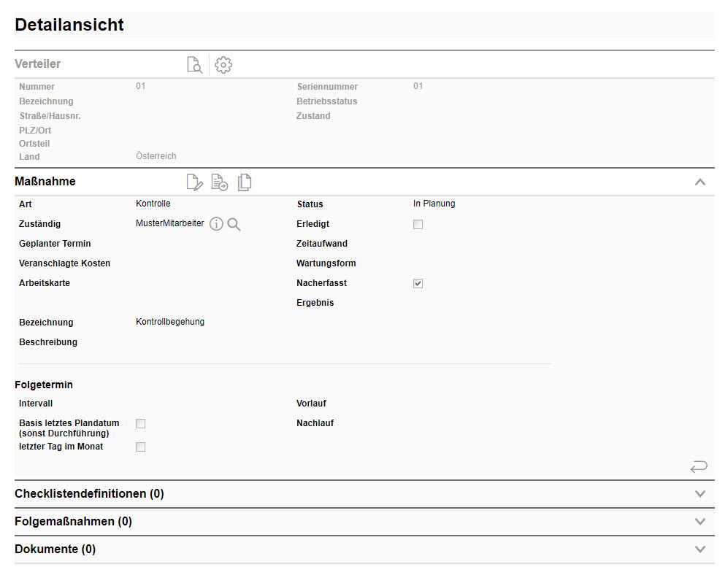Viewport: 728px width, 567px height.
Task: Uncheck the Nacherfasst checkbox
Action: 418,284
